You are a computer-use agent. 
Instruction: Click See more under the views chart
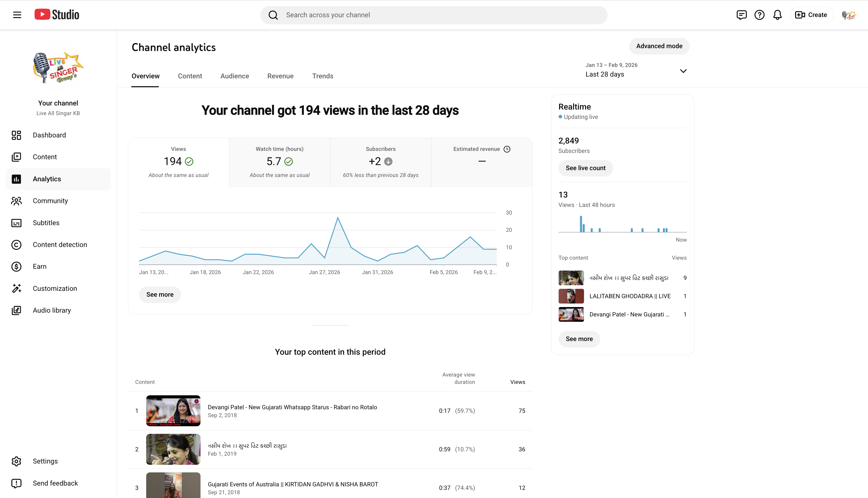[x=160, y=294]
